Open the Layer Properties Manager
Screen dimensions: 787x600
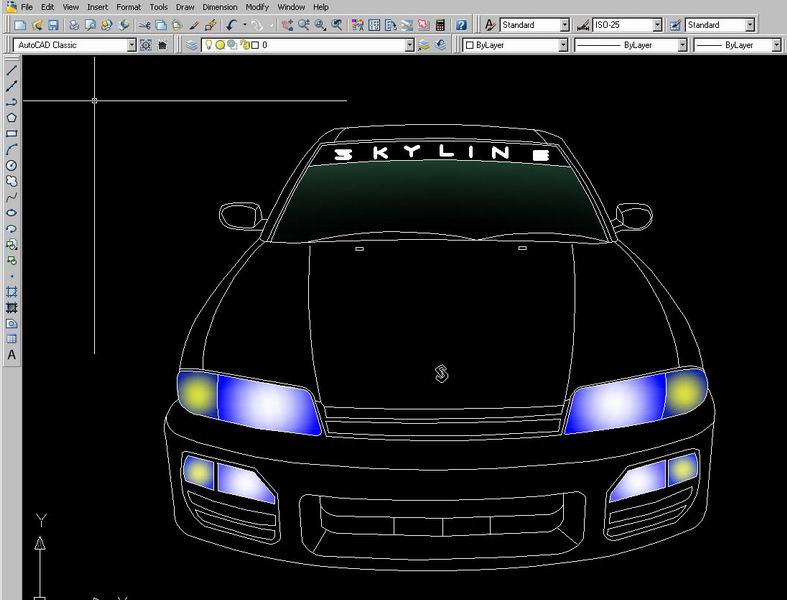192,45
